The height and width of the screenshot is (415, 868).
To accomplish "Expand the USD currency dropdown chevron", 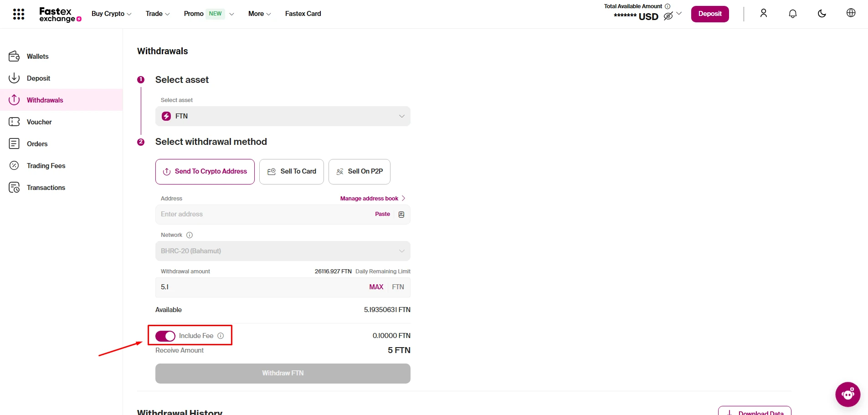I will pos(679,14).
